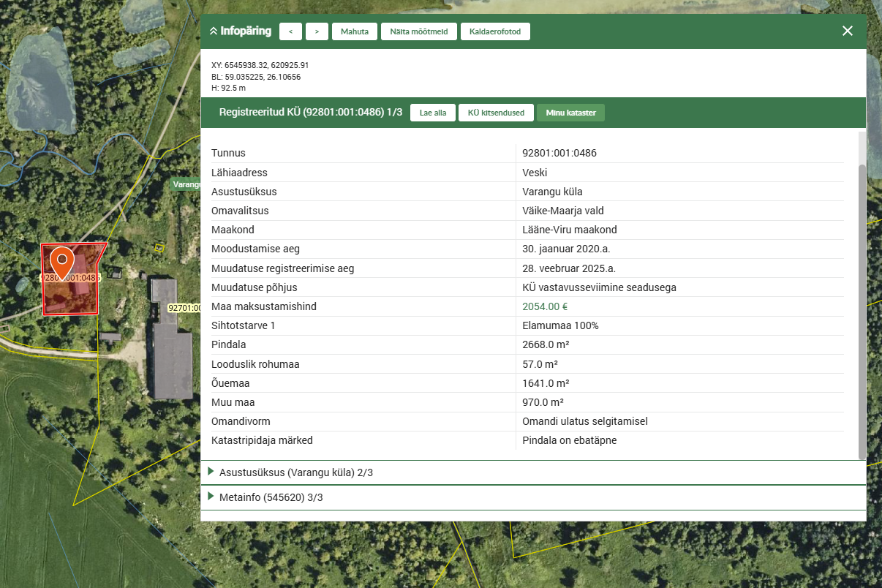Expand the Asustusüksus (Varangu küla) section
Image resolution: width=882 pixels, height=588 pixels.
click(296, 472)
